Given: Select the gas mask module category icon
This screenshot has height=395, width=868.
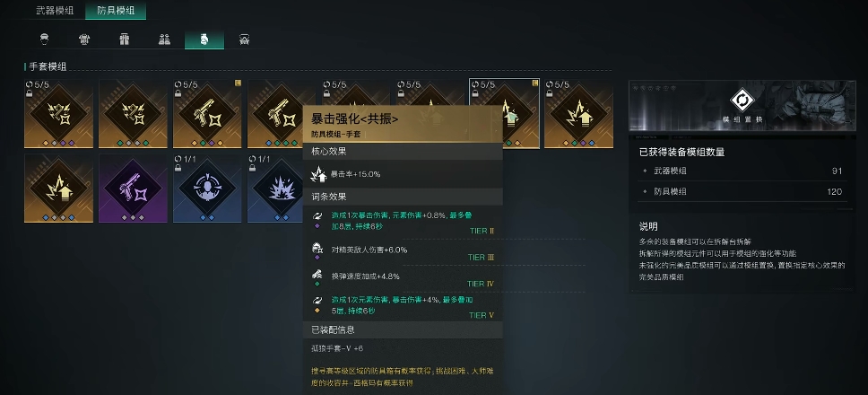Looking at the screenshot, I should point(244,39).
